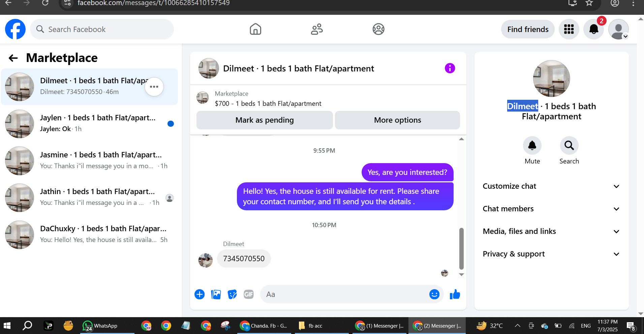Open the Home feed icon

tap(255, 29)
